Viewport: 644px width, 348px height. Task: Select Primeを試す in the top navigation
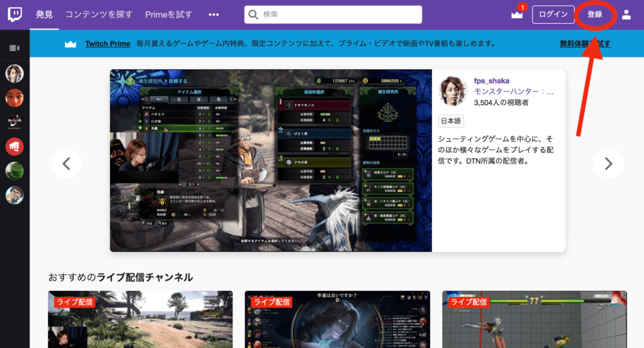click(169, 14)
